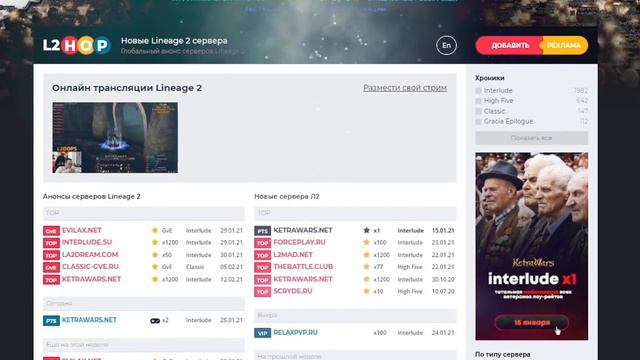Click the 'High Five' chronicle label in sidebar
This screenshot has height=360, width=640.
coord(498,100)
